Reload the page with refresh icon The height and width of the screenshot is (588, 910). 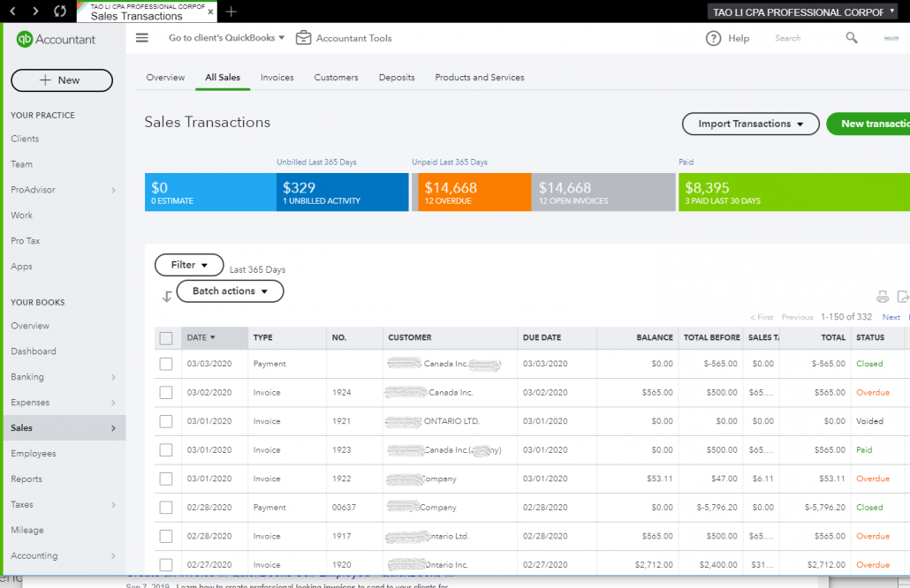click(x=59, y=11)
